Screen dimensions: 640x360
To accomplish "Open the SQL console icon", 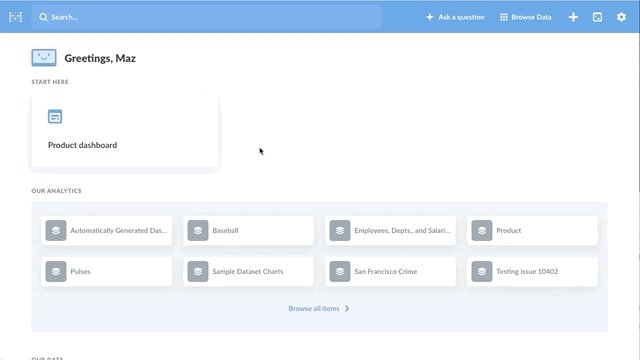I will click(597, 17).
